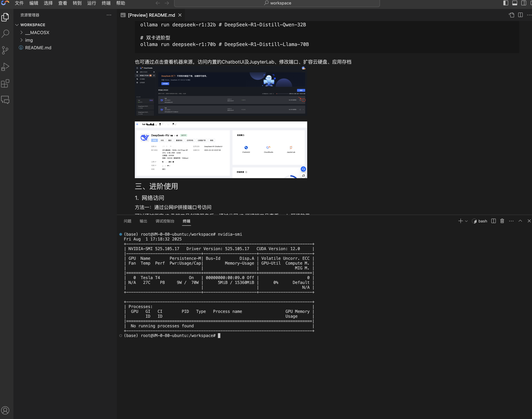532x419 pixels.
Task: Maximize panel size with the chevron-up button
Action: point(520,221)
